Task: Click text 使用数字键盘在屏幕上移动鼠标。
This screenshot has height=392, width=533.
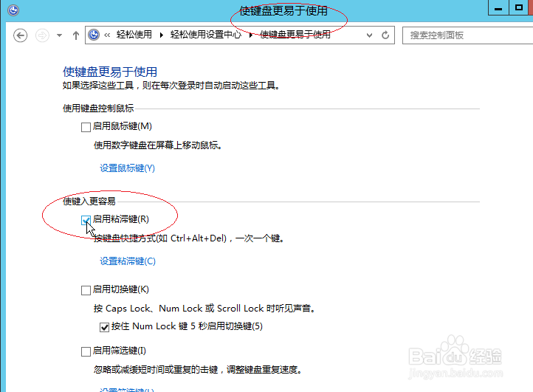Action: click(x=158, y=145)
